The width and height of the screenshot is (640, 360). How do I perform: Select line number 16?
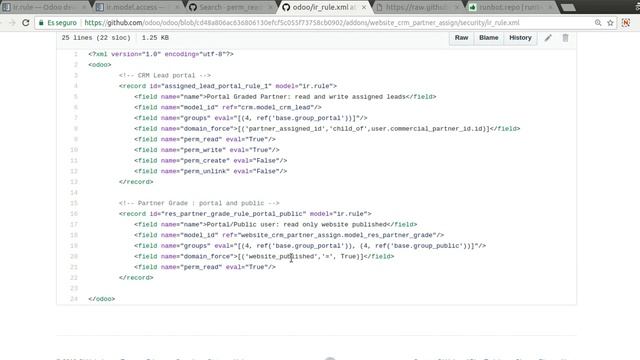(74, 213)
